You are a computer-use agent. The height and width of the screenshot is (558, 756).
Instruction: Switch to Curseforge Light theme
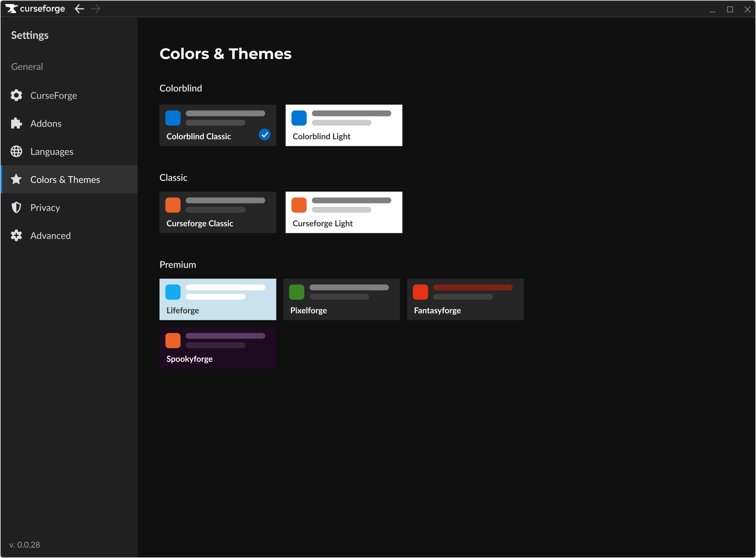pos(344,212)
